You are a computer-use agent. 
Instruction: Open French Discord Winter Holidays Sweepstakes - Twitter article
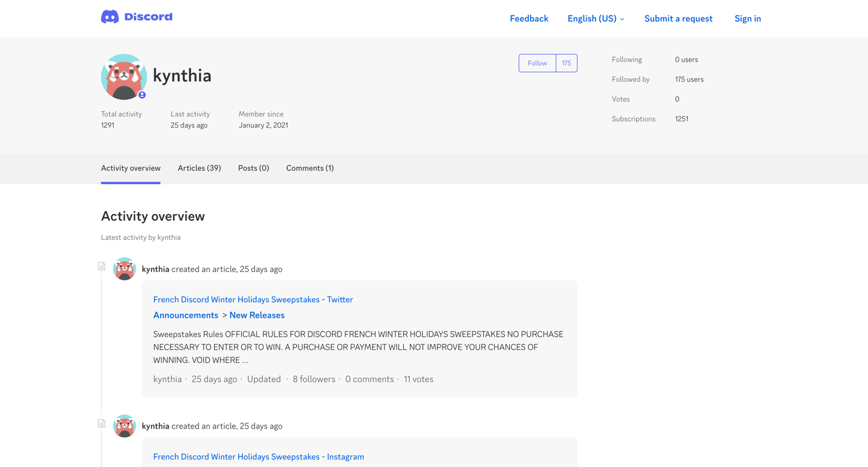[253, 299]
